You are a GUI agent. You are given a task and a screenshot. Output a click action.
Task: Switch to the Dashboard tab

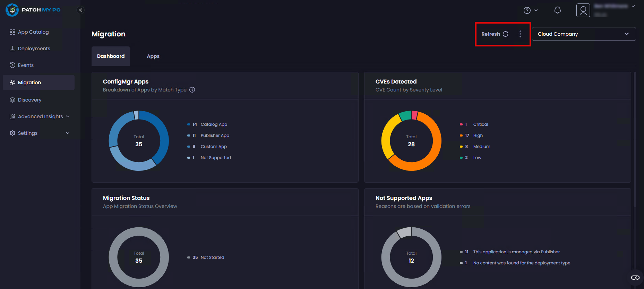coord(111,56)
